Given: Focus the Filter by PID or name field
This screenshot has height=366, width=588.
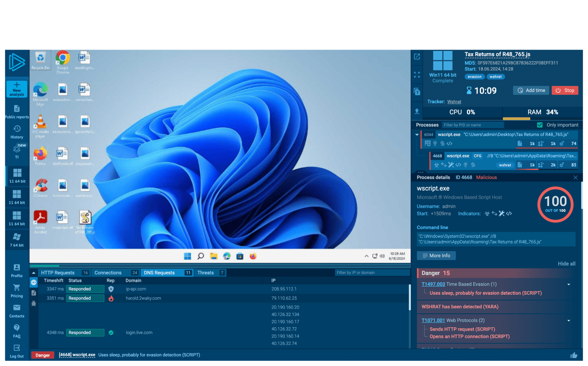Looking at the screenshot, I should point(473,125).
